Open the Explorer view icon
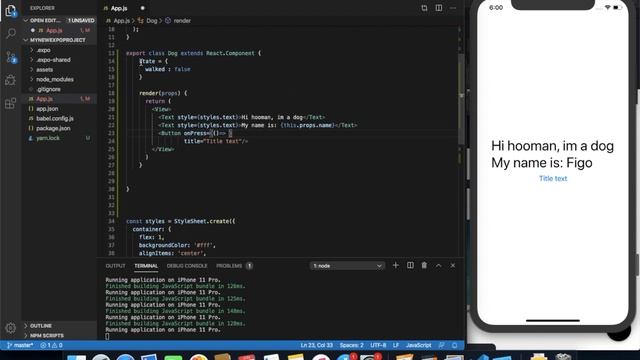 click(x=11, y=11)
